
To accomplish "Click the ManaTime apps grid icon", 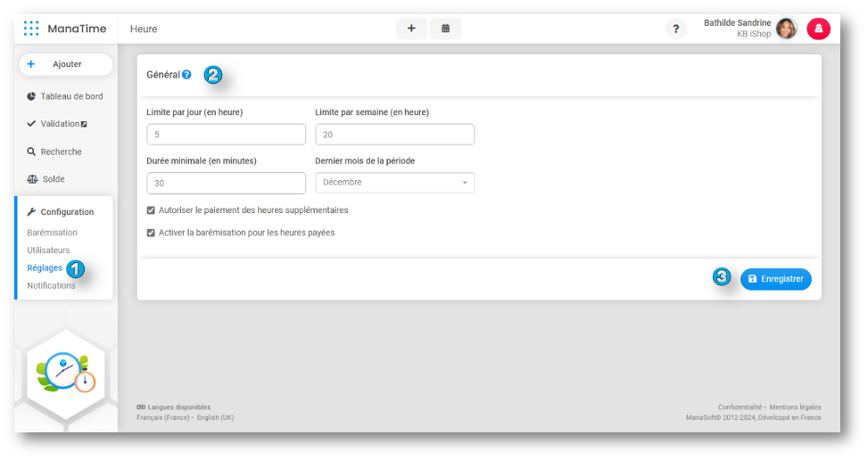I will 31,29.
